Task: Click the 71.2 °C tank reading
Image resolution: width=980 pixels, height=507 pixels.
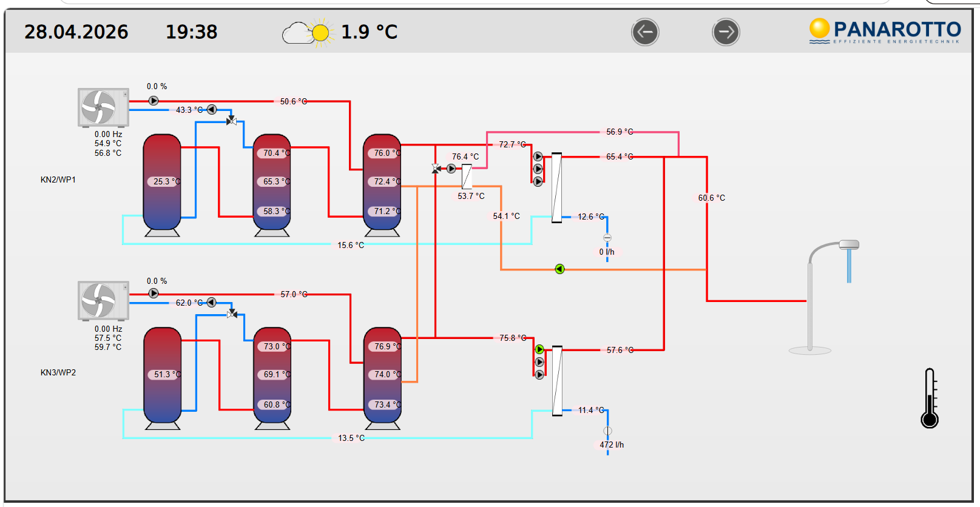Action: [387, 211]
